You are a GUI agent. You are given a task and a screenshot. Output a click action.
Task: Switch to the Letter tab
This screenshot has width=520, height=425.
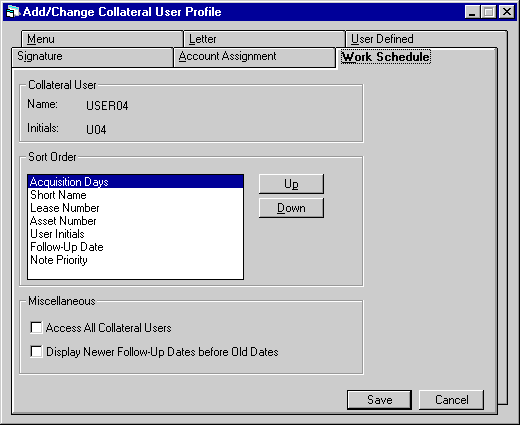(264, 39)
